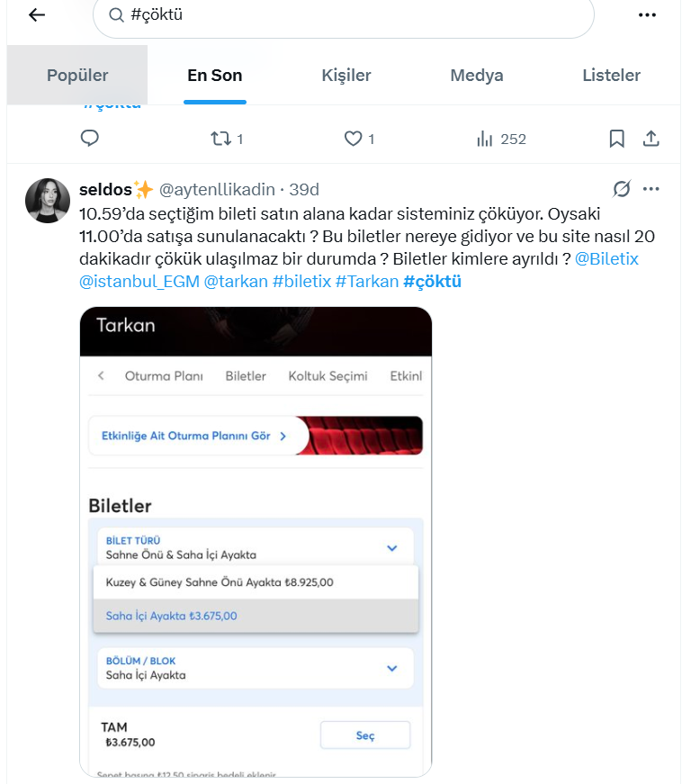
Task: Reply to the previous post
Action: [x=89, y=139]
